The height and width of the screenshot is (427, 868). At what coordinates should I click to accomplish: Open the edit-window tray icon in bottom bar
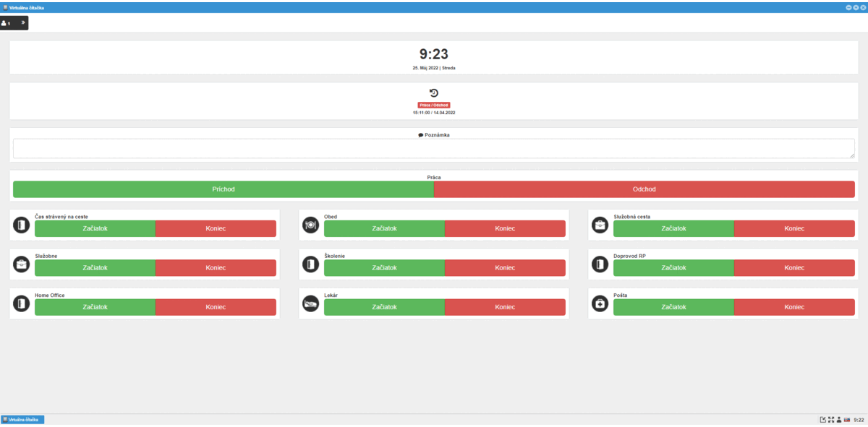tap(822, 419)
